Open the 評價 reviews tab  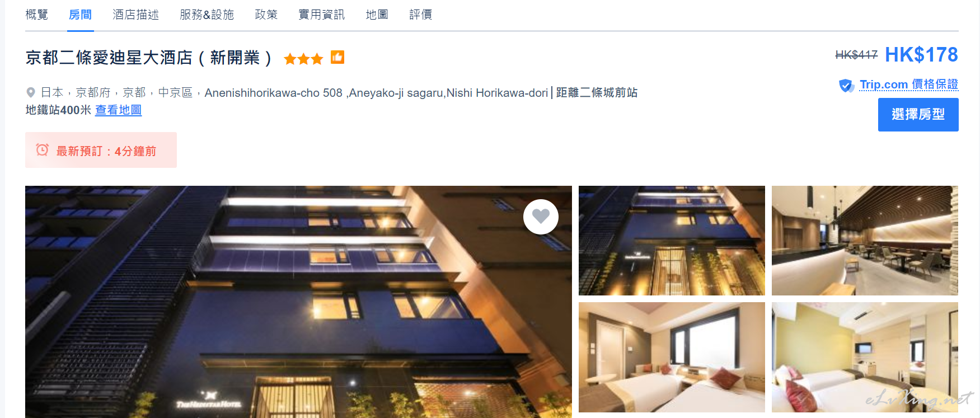(421, 15)
